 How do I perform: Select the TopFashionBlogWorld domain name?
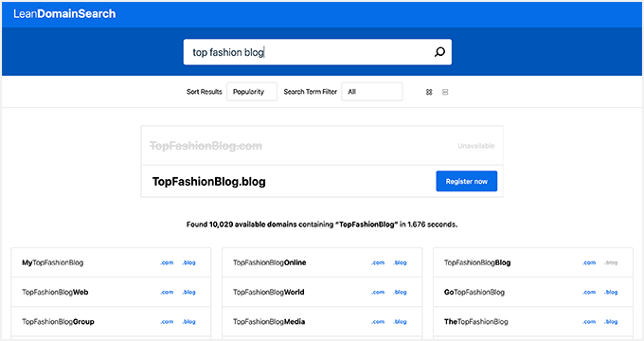(x=269, y=292)
